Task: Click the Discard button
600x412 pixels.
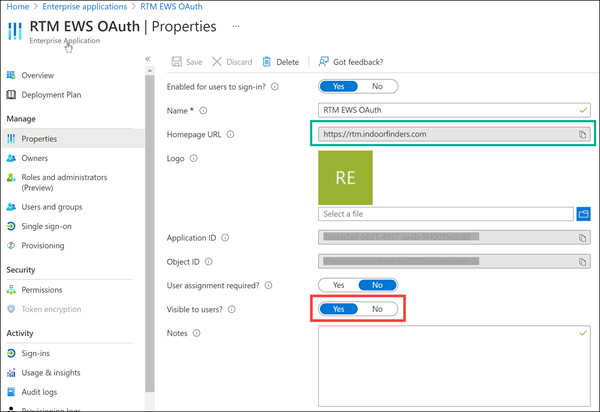Action: point(232,62)
